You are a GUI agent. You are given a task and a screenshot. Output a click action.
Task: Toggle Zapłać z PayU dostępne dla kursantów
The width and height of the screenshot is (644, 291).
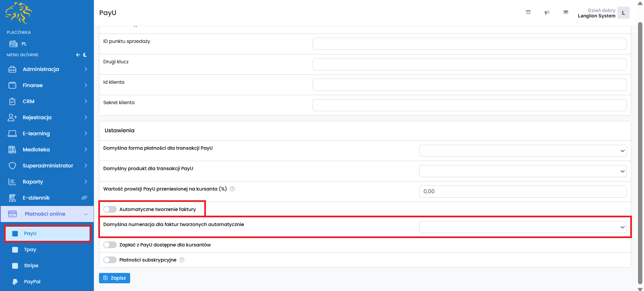(x=110, y=245)
